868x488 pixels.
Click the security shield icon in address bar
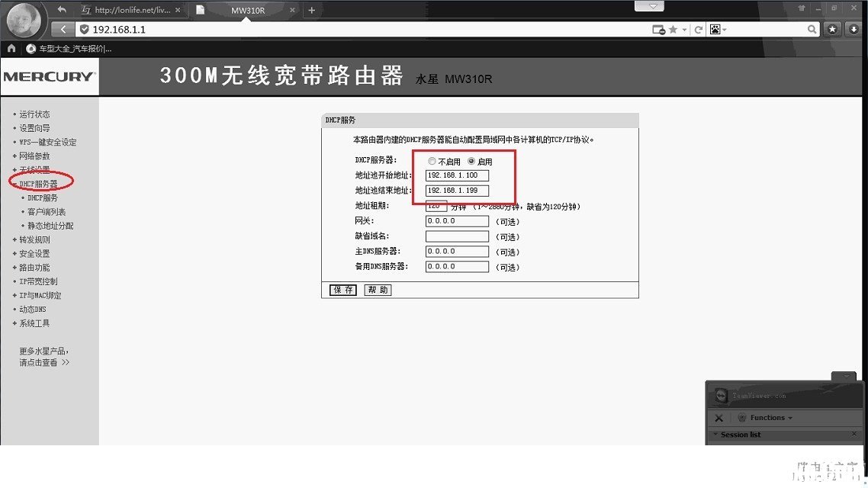(x=84, y=29)
